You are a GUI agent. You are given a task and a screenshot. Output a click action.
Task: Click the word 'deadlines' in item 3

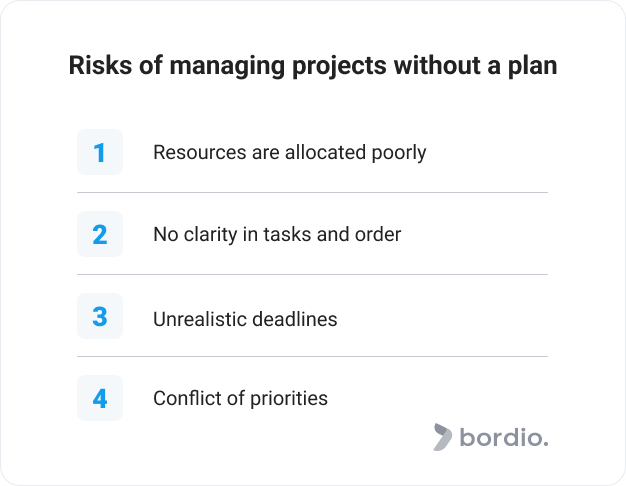point(295,319)
